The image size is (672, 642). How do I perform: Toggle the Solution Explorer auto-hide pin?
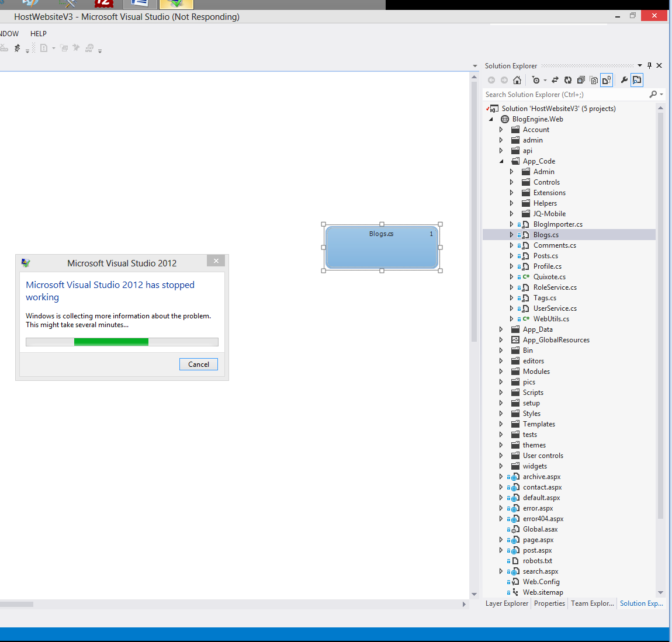tap(649, 65)
